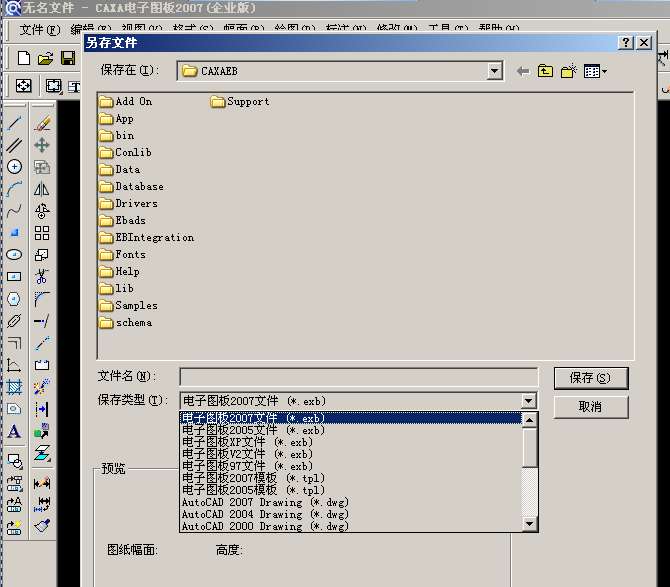Select the Samples folder
This screenshot has width=670, height=587.
128,305
